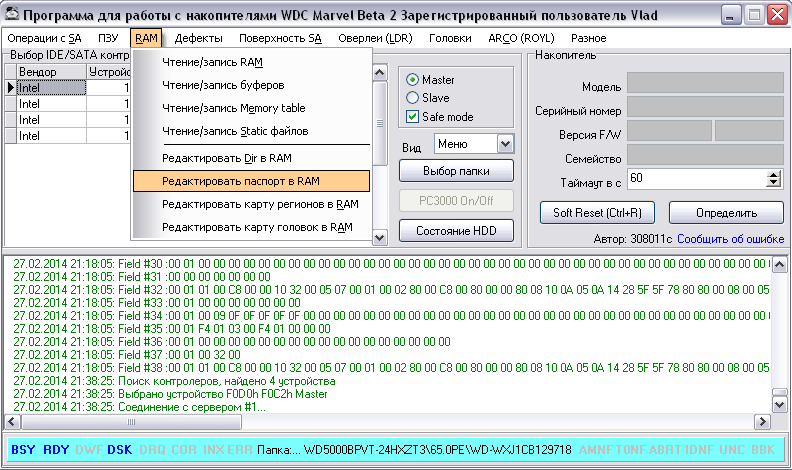Open the Головки menu
The height and width of the screenshot is (470, 792).
point(450,38)
